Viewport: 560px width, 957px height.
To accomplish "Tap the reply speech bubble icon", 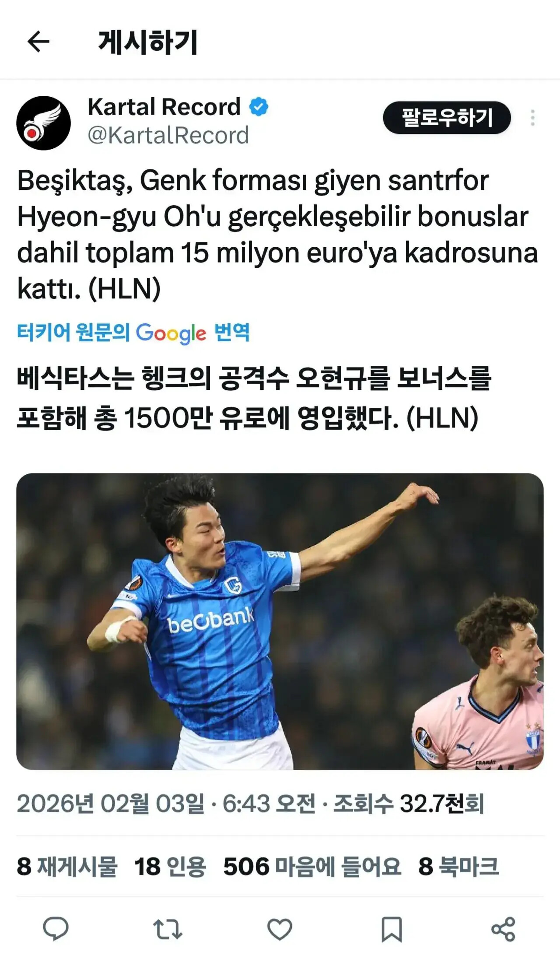I will [x=56, y=928].
